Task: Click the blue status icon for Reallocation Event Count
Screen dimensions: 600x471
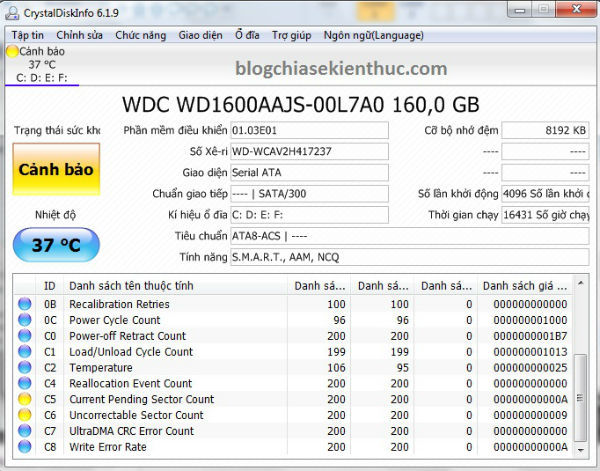Action: point(24,383)
